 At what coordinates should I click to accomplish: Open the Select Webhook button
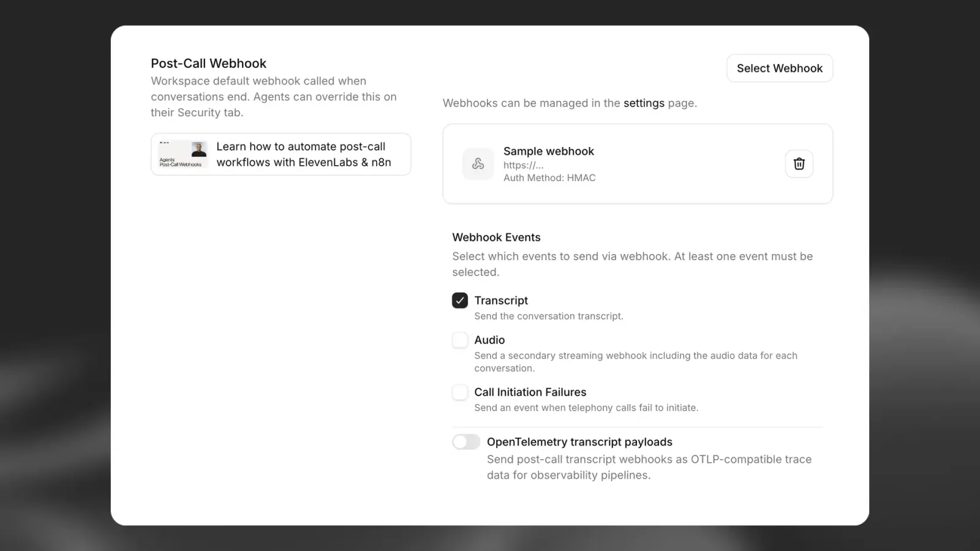(x=779, y=68)
